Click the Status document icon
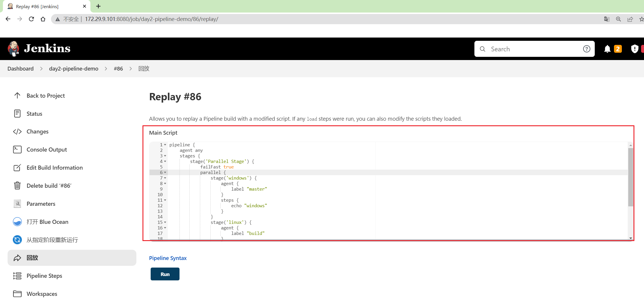The image size is (644, 304). coord(17,114)
